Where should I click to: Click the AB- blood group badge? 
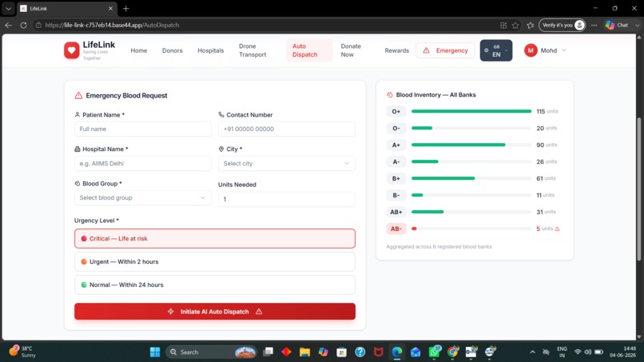(x=396, y=229)
